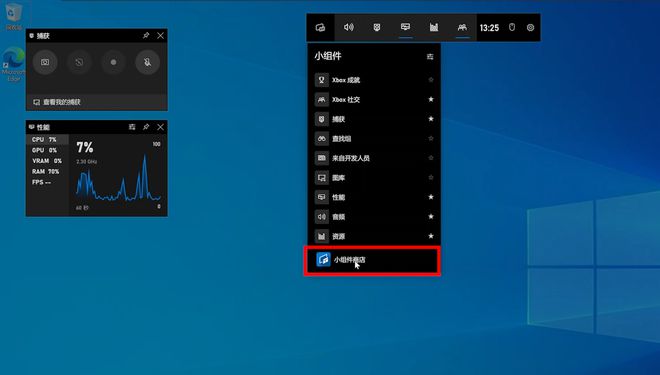Click the CPU usage graph
660x375 pixels.
118,178
